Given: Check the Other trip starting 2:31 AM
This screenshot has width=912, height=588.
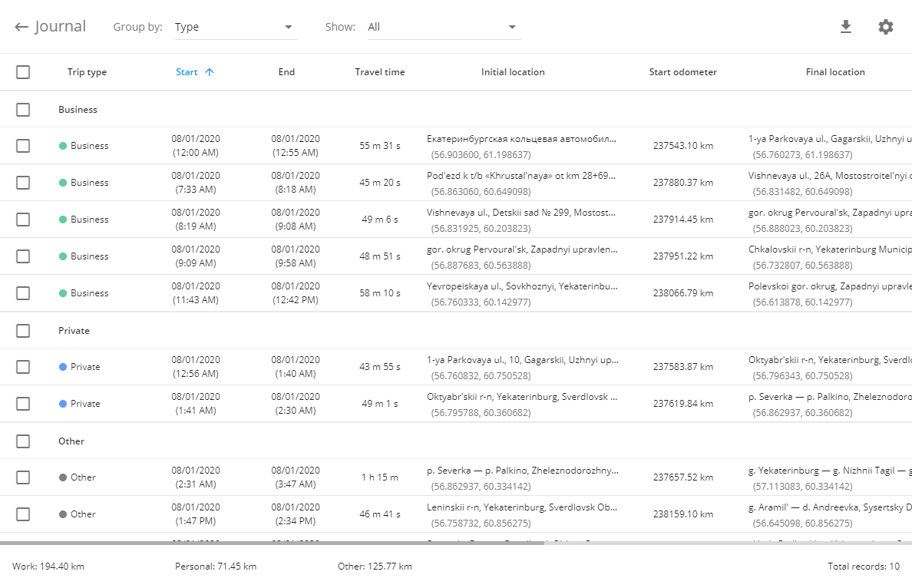Looking at the screenshot, I should (x=23, y=477).
